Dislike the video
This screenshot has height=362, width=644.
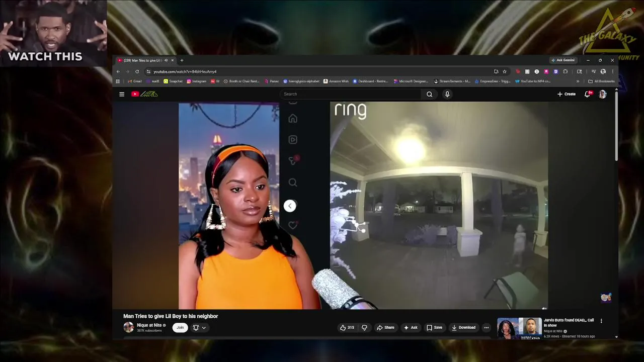[364, 327]
